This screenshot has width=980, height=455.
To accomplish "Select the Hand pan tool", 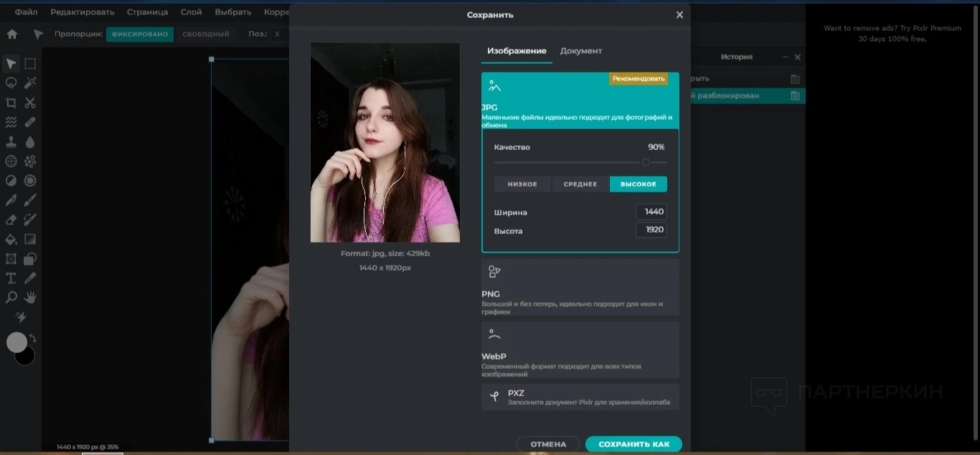I will [30, 297].
